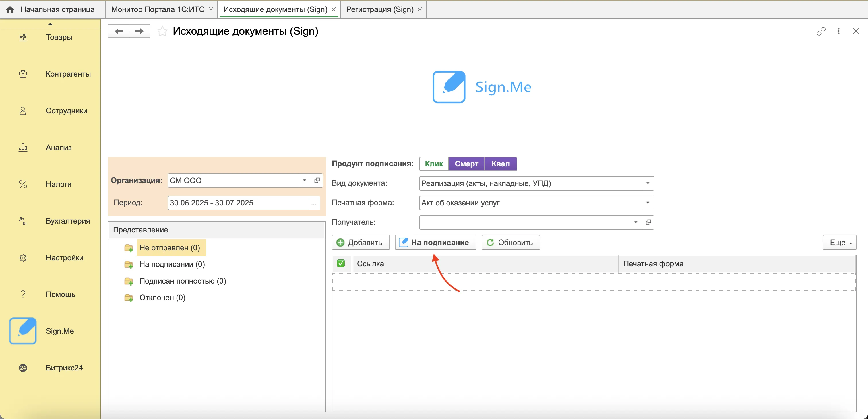This screenshot has height=419, width=868.
Task: Close the Регистрация (Sign) tab
Action: 420,9
